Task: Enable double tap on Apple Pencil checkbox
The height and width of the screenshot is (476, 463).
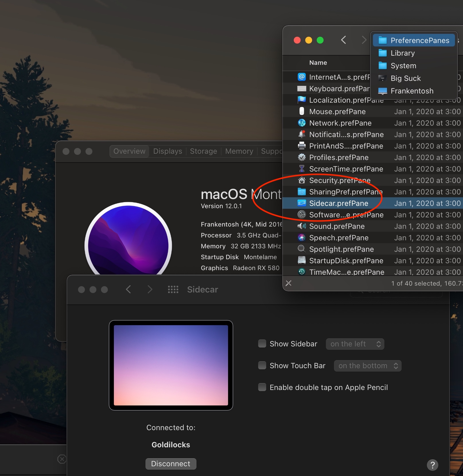Action: pos(262,387)
